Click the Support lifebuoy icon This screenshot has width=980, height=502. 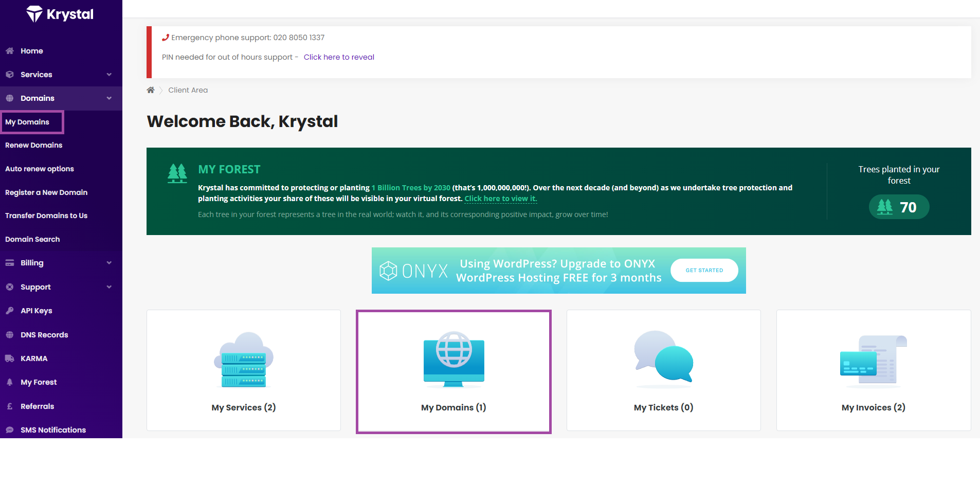[9, 287]
